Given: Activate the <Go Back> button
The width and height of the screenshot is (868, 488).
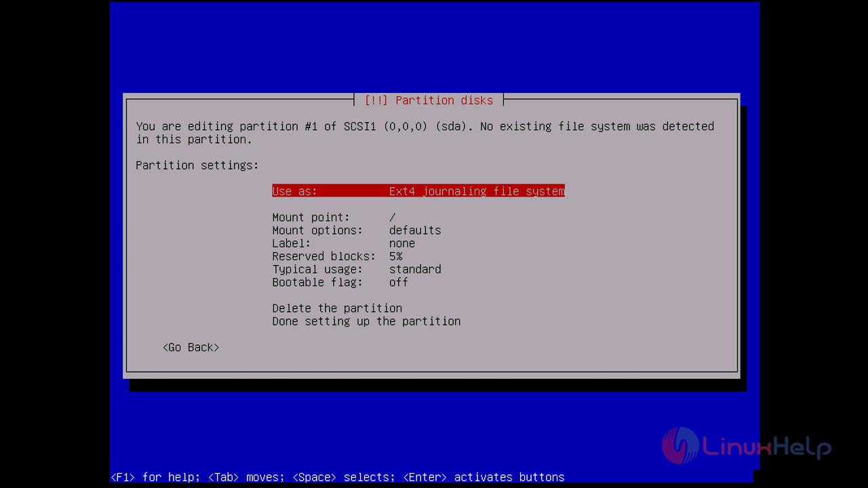Looking at the screenshot, I should point(191,347).
